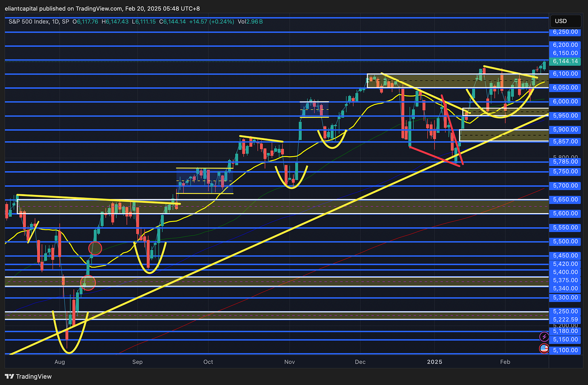This screenshot has height=385, width=588.
Task: Click the 6,250.00 price level label
Action: pos(565,32)
